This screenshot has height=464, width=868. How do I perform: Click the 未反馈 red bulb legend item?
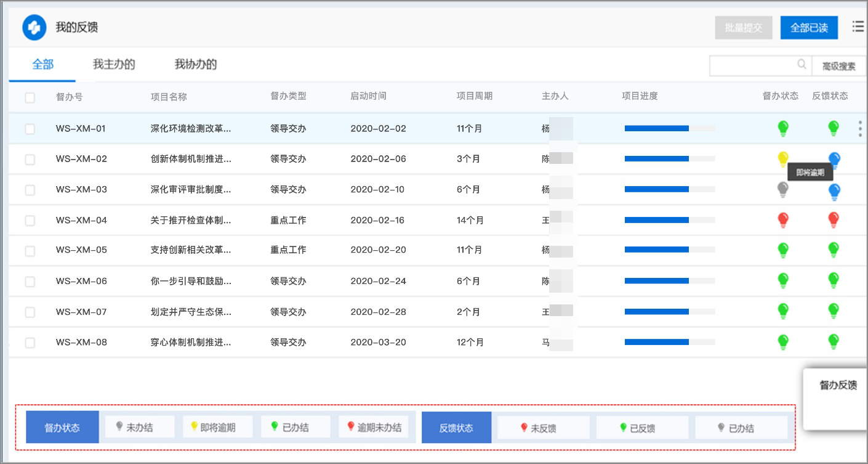544,428
